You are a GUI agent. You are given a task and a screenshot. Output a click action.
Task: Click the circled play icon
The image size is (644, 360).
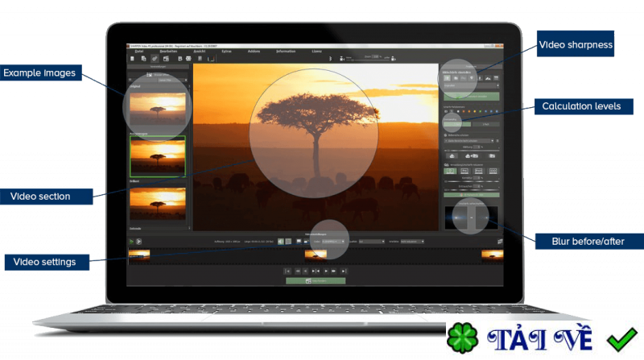[138, 242]
